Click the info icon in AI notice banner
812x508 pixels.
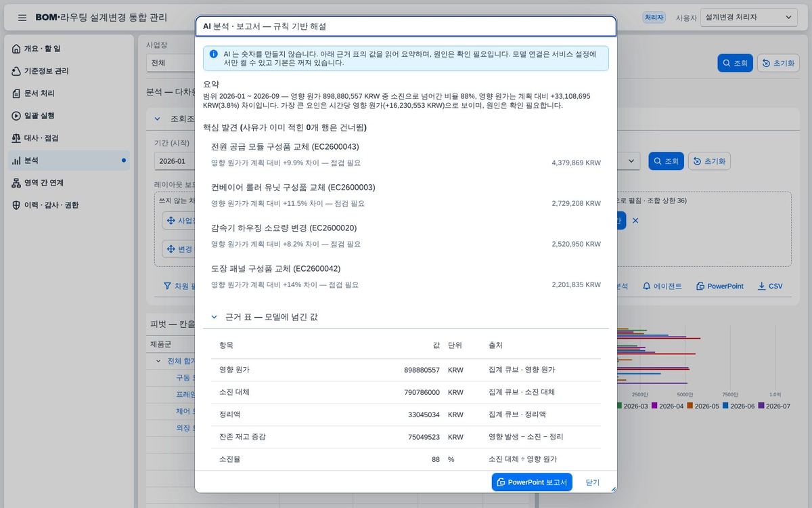[214, 54]
